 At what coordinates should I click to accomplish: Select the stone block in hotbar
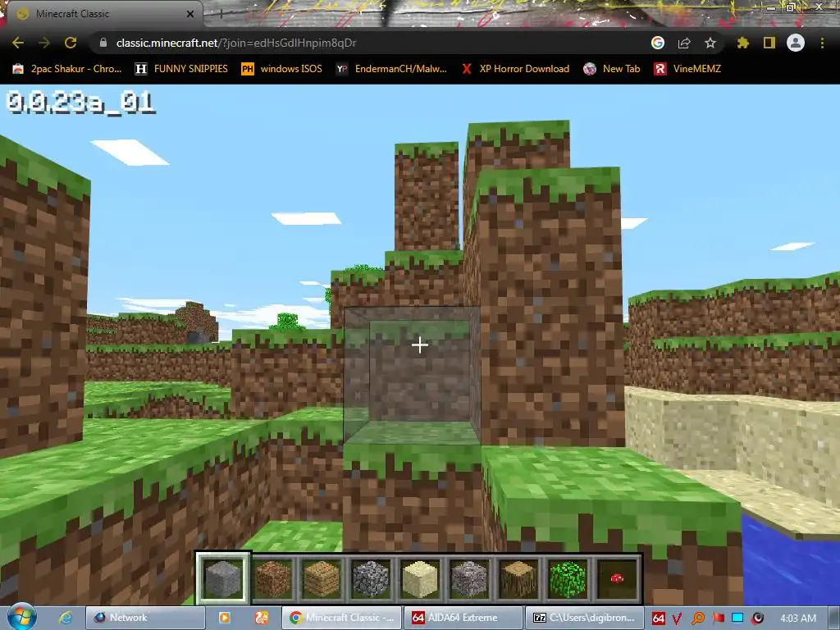[x=222, y=578]
